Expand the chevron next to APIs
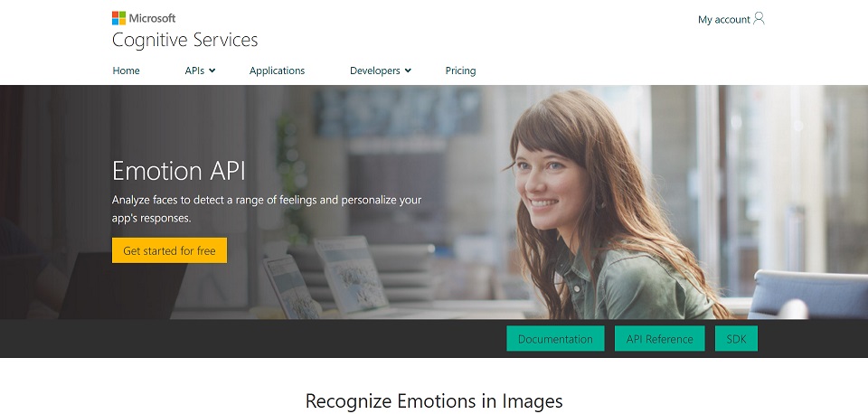The height and width of the screenshot is (414, 868). (212, 71)
